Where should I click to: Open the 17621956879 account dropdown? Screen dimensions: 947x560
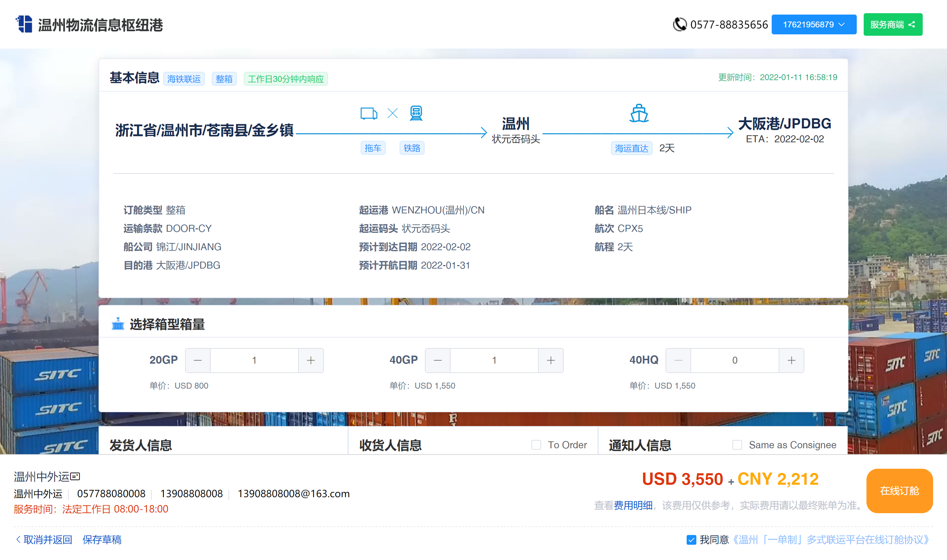(x=814, y=25)
